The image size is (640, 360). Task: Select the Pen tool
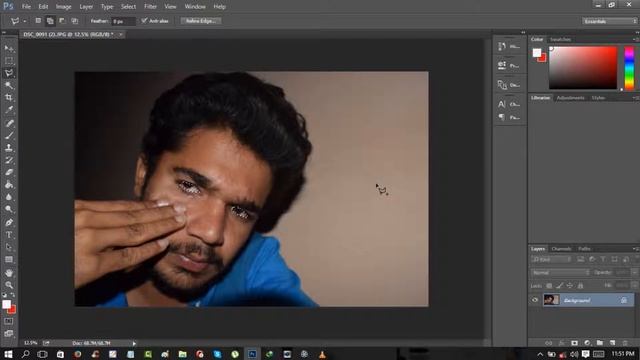9,222
